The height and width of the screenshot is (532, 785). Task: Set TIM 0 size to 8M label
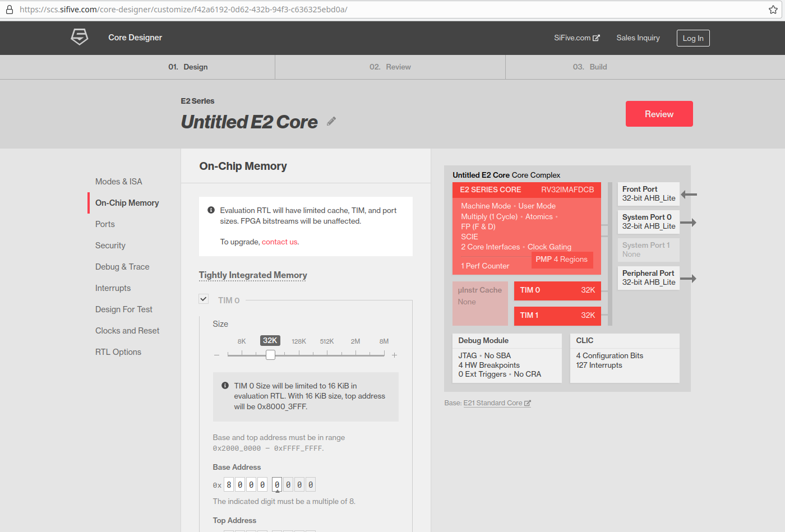tap(384, 341)
